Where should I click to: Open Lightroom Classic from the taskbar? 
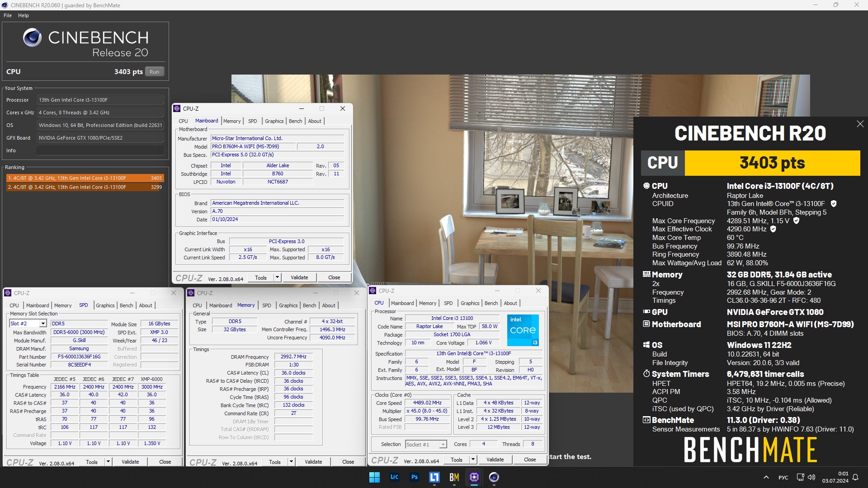pyautogui.click(x=394, y=477)
